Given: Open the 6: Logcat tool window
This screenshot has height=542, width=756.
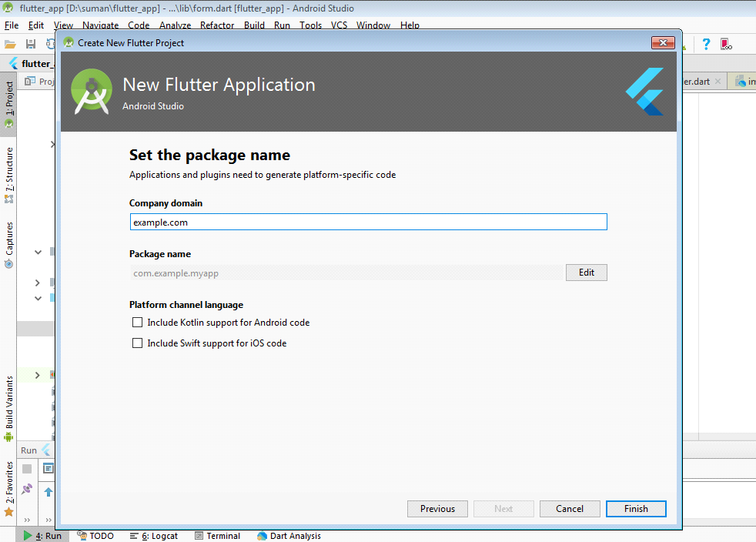Looking at the screenshot, I should click(154, 536).
